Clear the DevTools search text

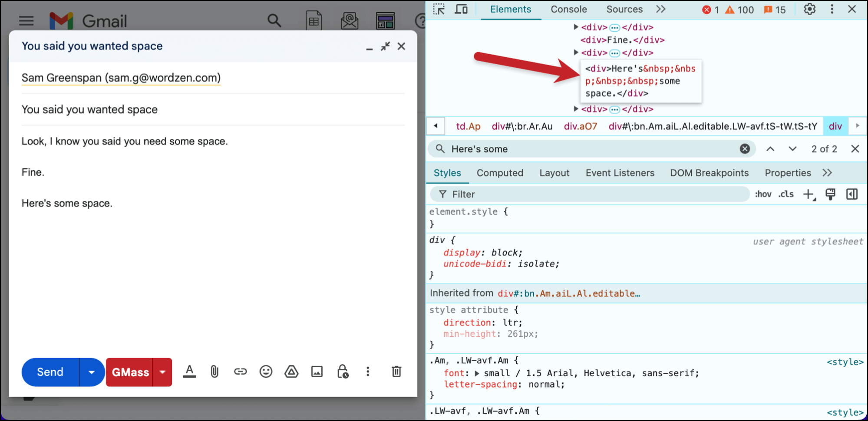point(745,149)
